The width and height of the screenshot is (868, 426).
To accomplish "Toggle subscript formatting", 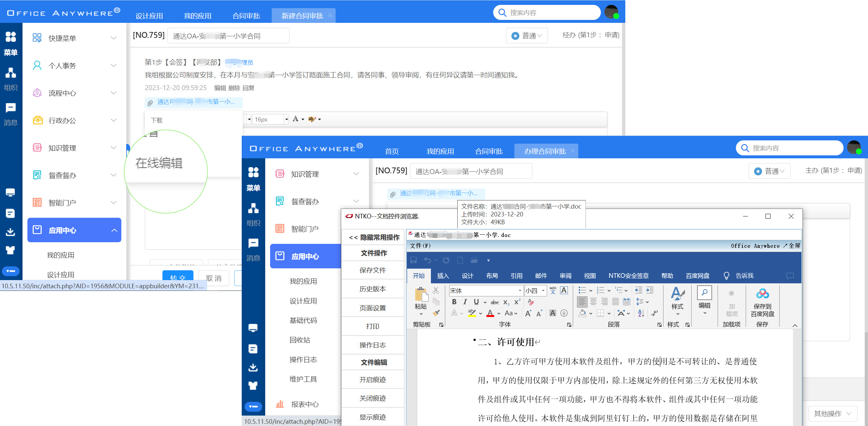I will [507, 302].
